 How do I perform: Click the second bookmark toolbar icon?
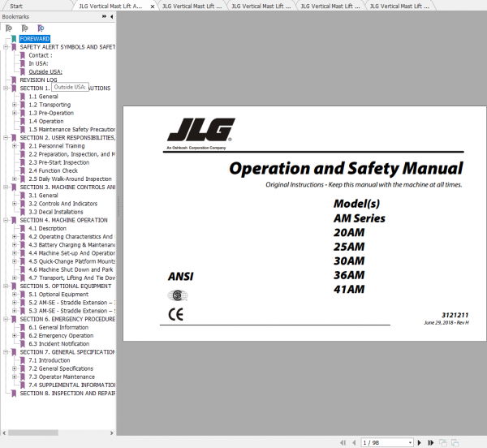24,28
